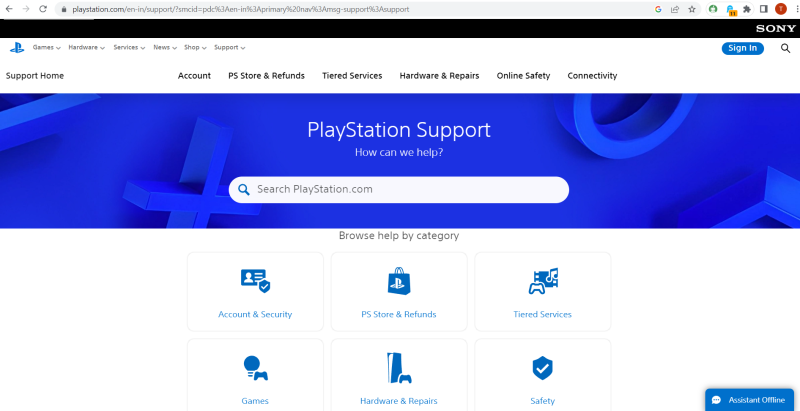Click the Google icon in address bar
800x411 pixels.
click(658, 9)
